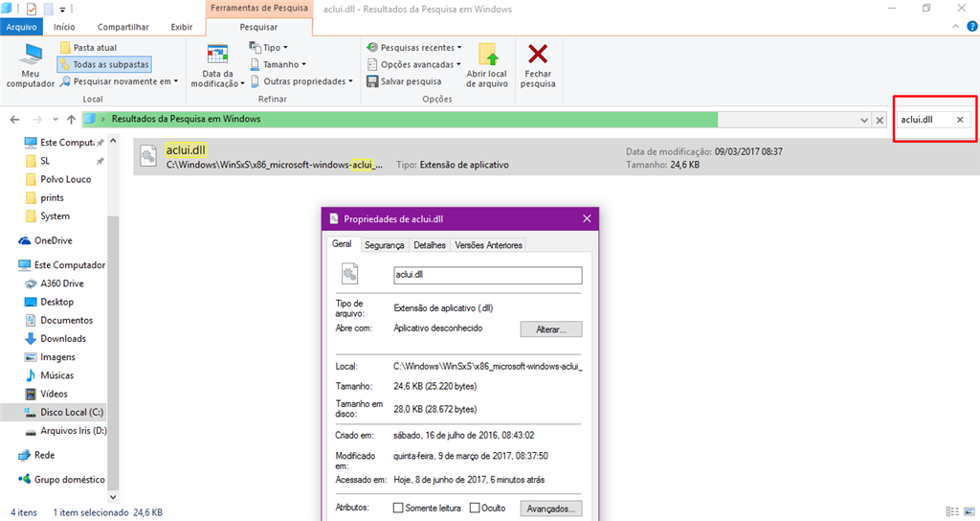Open the prints folder
Viewport: 980px width, 521px height.
click(x=45, y=197)
